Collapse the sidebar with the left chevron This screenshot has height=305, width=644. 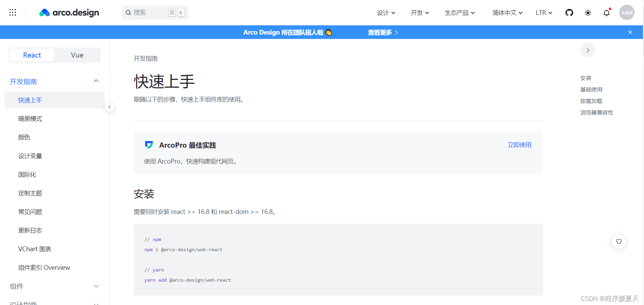click(x=110, y=107)
